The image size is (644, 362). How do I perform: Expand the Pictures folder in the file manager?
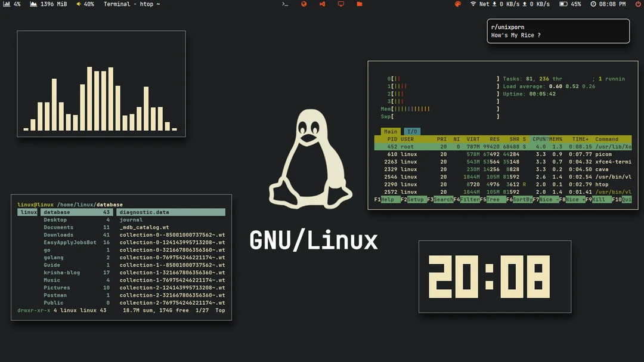pos(57,287)
